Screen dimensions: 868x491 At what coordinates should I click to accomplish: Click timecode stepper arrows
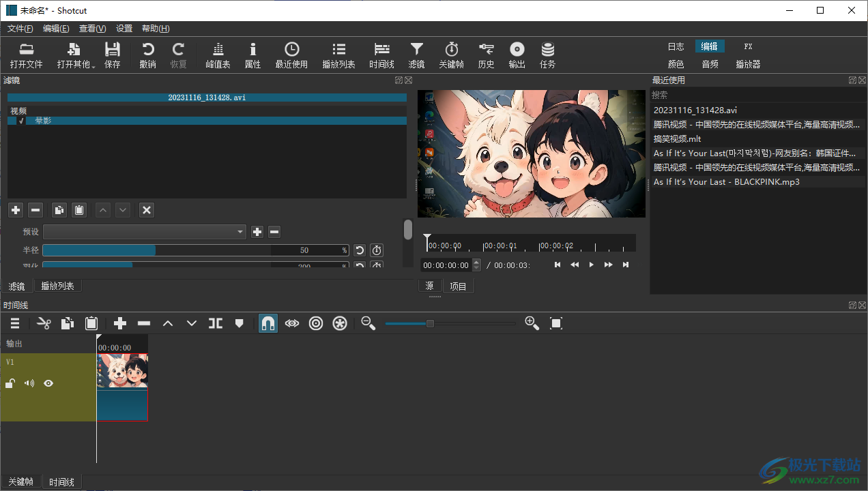[x=477, y=265]
